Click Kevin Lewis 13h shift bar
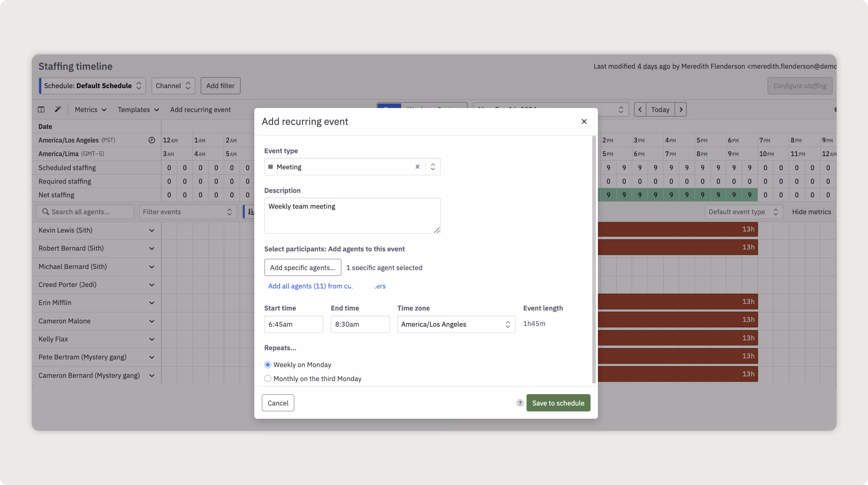 point(678,229)
